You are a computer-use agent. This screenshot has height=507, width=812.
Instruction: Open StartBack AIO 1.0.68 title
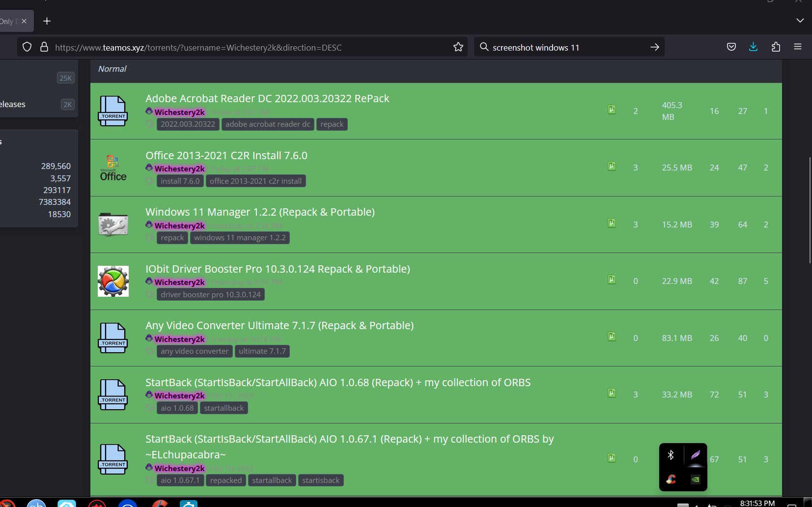(338, 382)
